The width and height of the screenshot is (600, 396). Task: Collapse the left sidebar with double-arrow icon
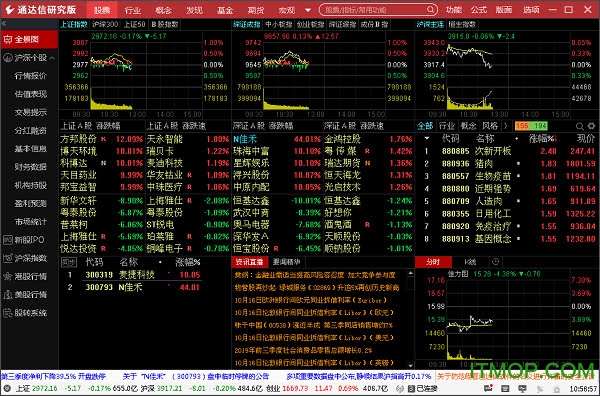4,24
